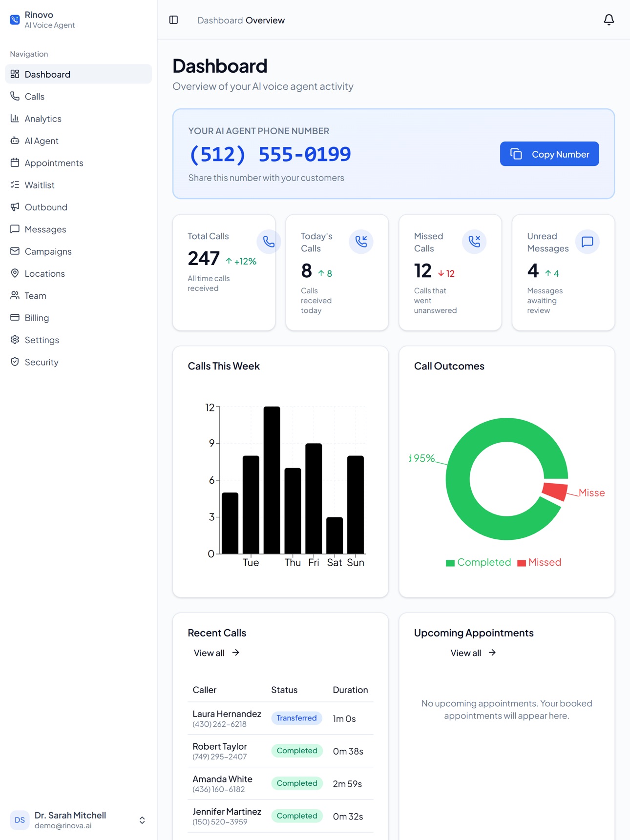Screen dimensions: 630x840
Task: Click the Missed Calls phone icon
Action: click(x=474, y=242)
